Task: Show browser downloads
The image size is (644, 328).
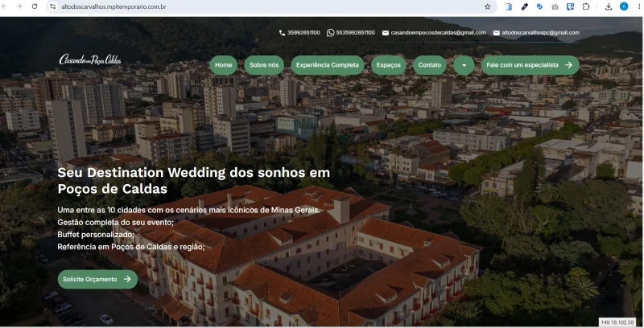Action: click(609, 6)
